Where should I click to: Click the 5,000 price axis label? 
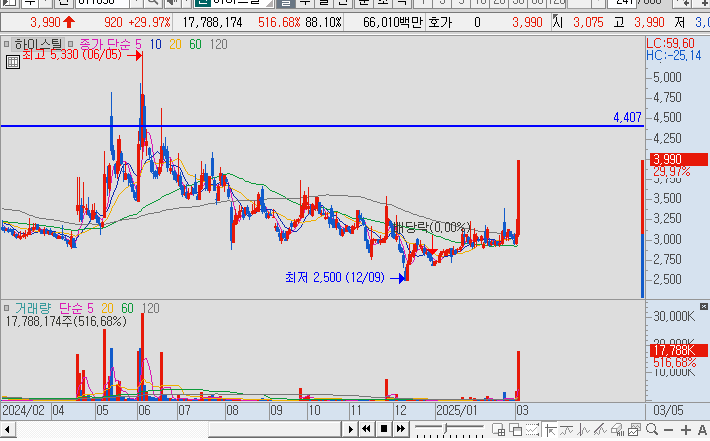click(x=667, y=77)
